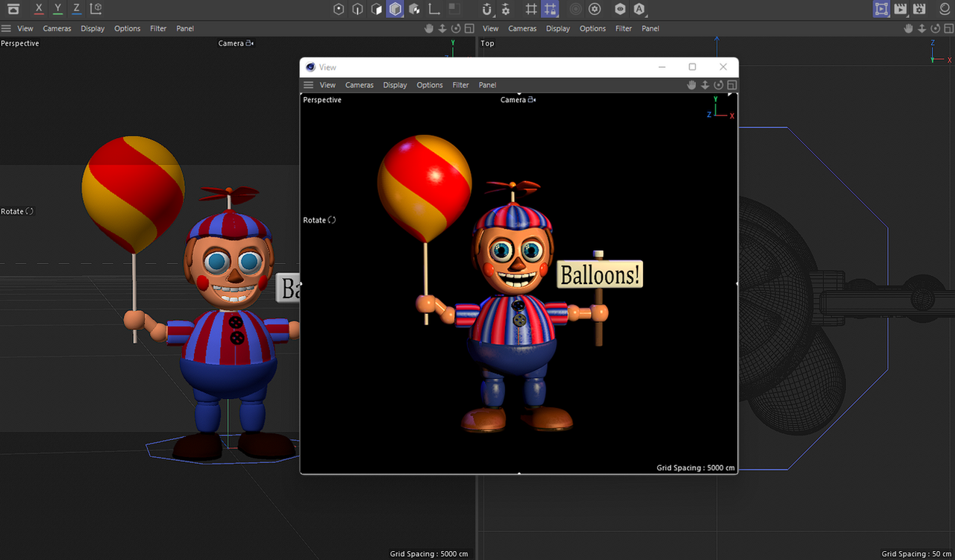
Task: Open hamburger menu in floating View window
Action: pos(308,85)
